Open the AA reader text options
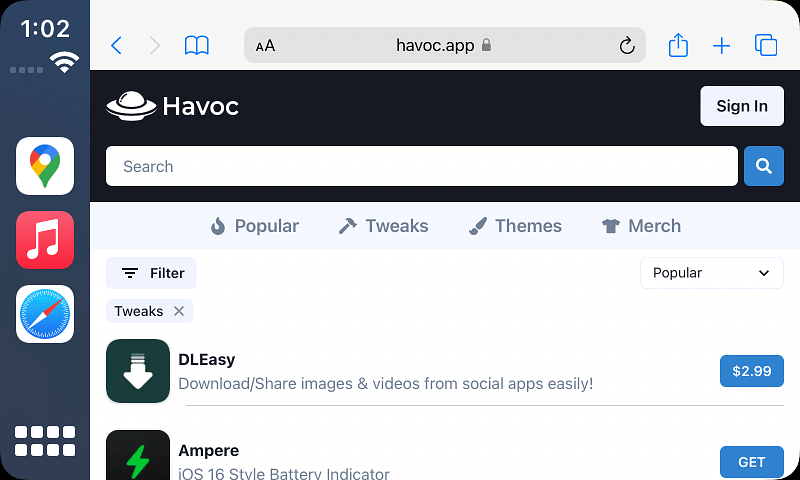The height and width of the screenshot is (480, 800). [265, 46]
